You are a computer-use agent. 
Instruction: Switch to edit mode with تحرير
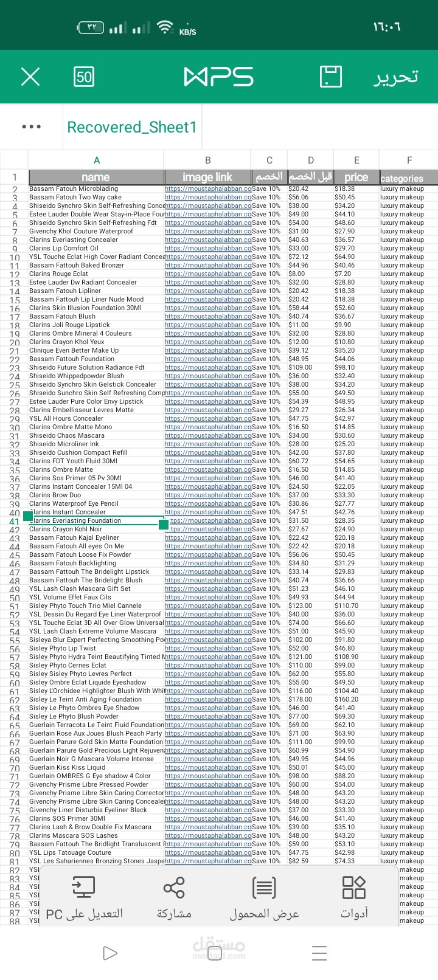396,77
